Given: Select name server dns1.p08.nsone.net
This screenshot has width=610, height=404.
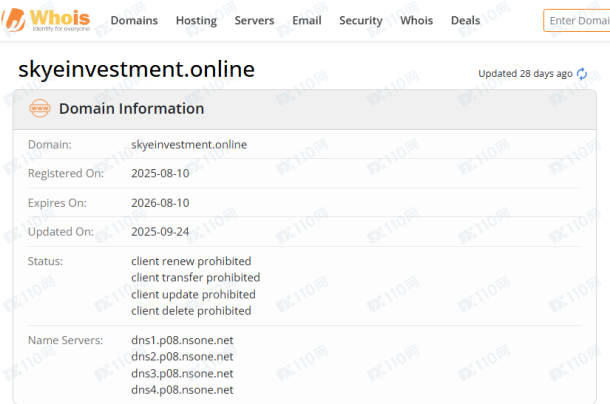Looking at the screenshot, I should click(182, 340).
